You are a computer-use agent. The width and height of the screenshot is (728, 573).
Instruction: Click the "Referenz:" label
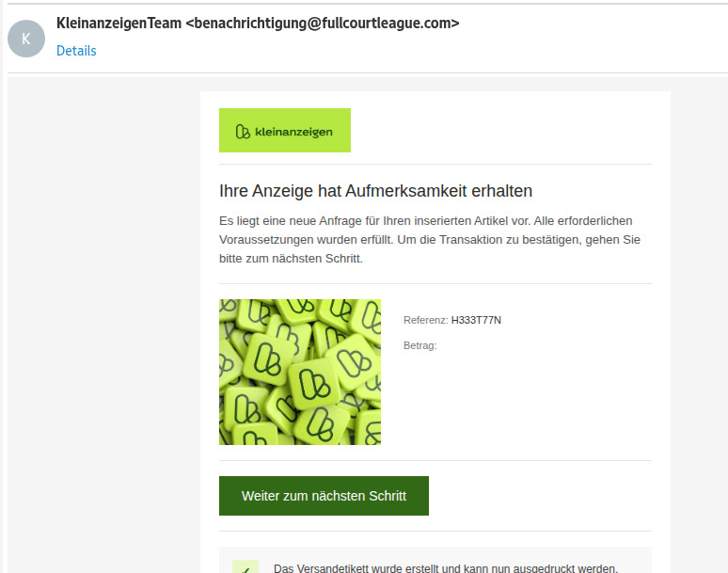tap(426, 320)
